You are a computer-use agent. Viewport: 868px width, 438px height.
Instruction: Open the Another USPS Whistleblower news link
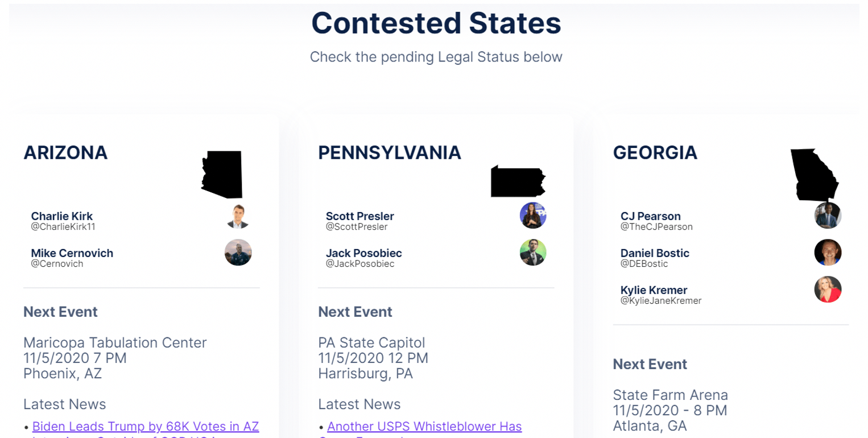(x=424, y=426)
